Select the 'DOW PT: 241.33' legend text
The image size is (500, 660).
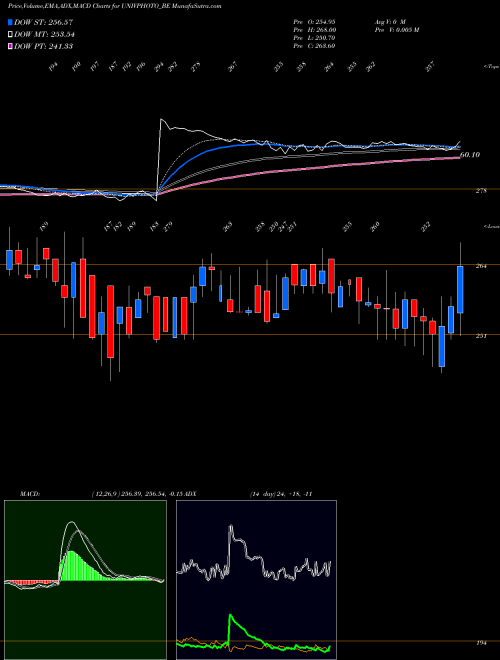coord(43,46)
